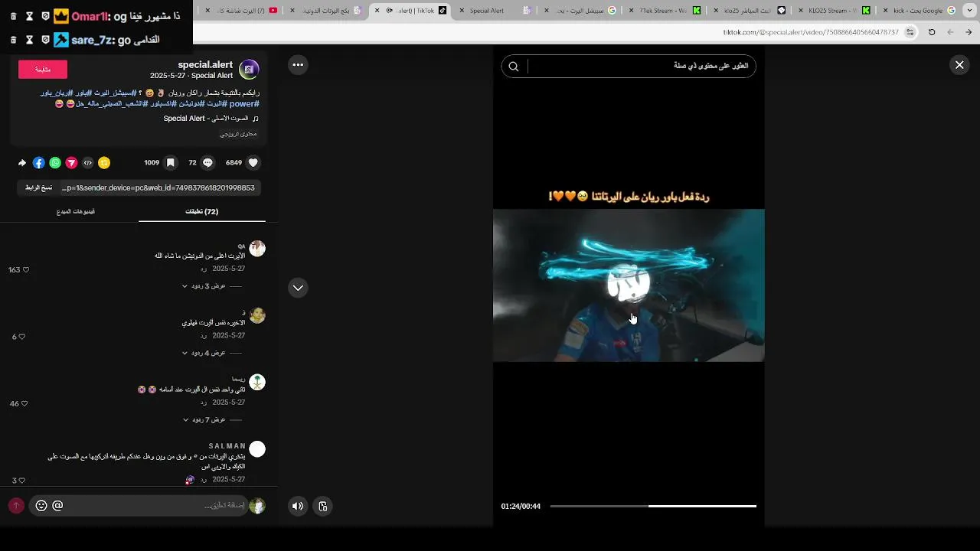980x551 pixels.
Task: Mute the video sound
Action: [x=298, y=506]
